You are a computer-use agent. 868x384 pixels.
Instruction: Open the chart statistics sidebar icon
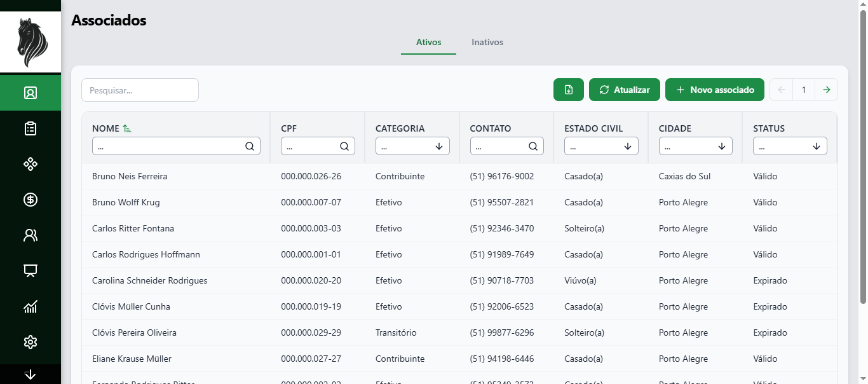coord(31,306)
